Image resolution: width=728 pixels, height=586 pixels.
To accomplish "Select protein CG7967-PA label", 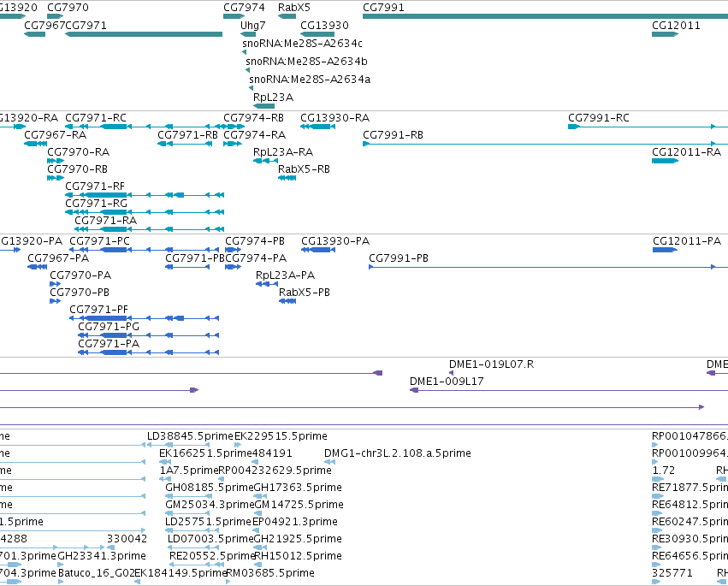I will (58, 258).
